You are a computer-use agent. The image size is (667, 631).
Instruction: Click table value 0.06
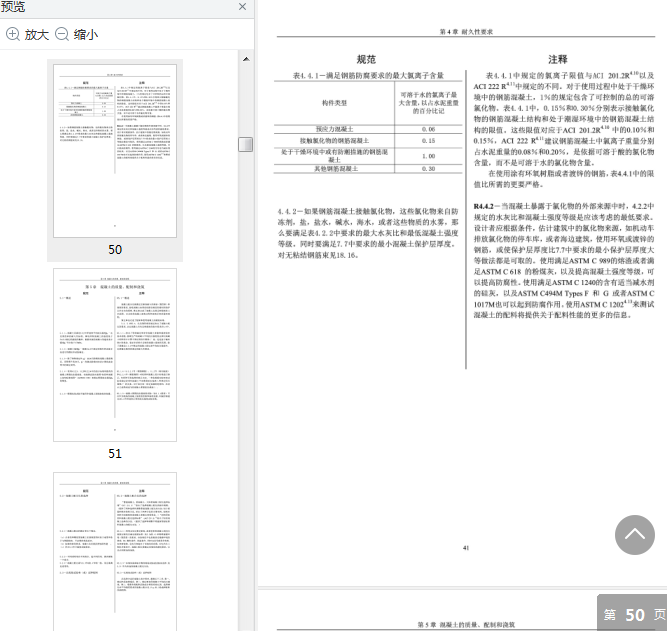428,129
